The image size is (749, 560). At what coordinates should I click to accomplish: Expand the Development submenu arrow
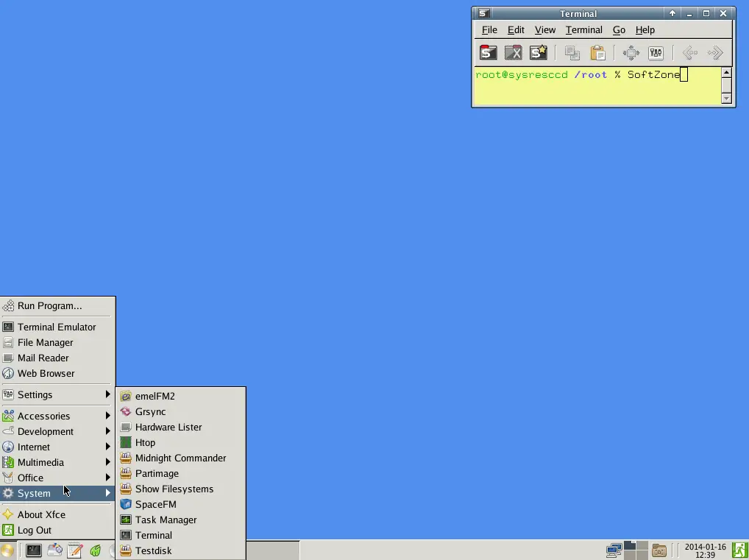(108, 431)
